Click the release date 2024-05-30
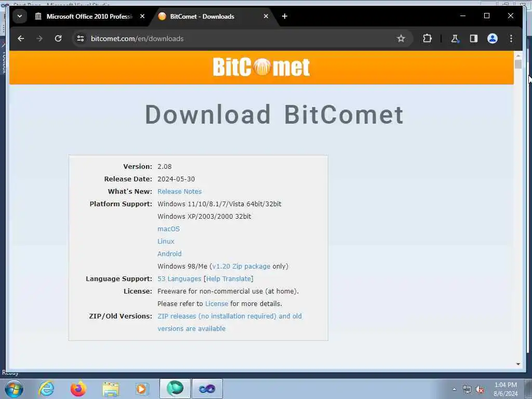532x399 pixels. click(x=176, y=179)
